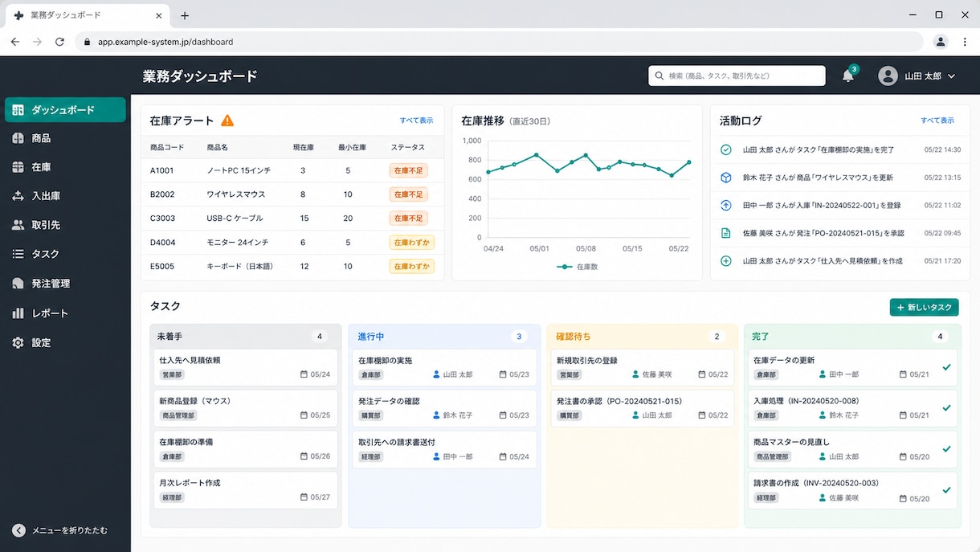Click the 在庫不足 badge for A1001

[x=408, y=170]
